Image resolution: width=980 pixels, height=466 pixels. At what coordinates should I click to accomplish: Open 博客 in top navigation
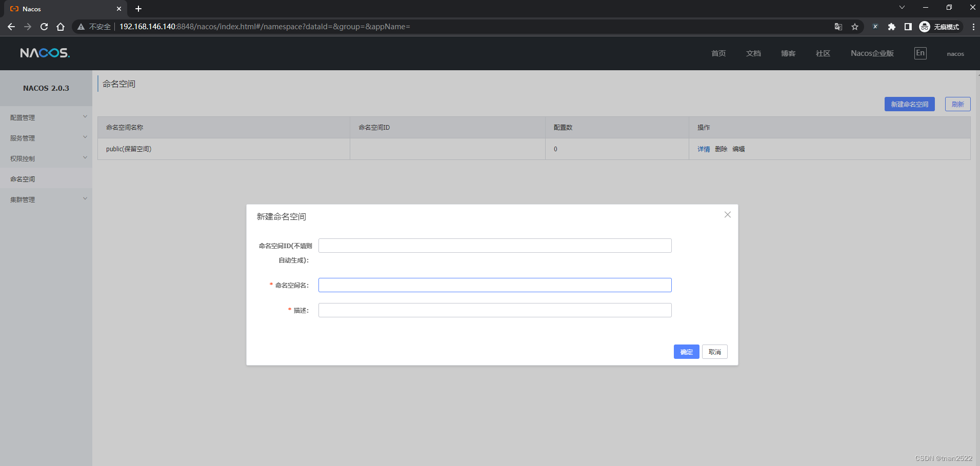788,53
